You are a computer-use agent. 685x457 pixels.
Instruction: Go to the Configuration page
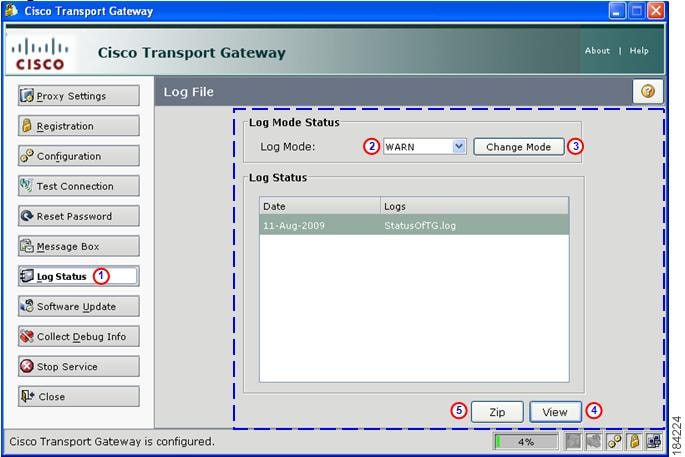coord(79,156)
